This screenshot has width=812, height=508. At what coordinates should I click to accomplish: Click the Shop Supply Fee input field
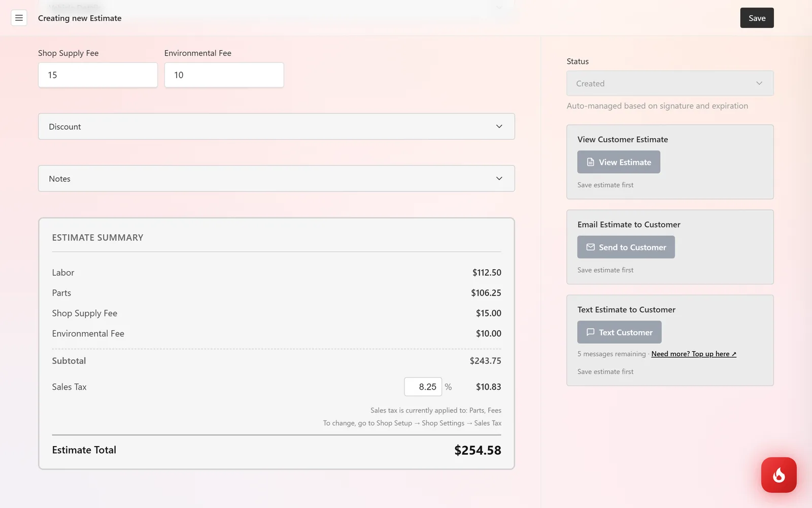click(x=98, y=75)
